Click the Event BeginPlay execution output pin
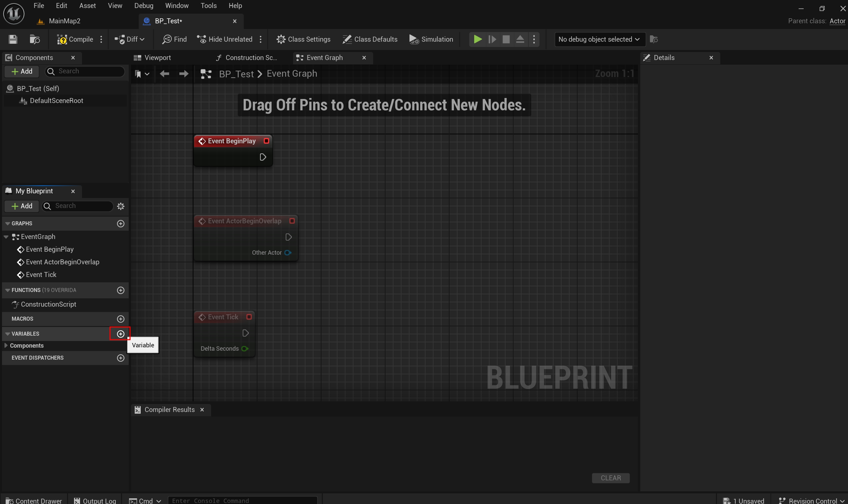Screen dimensions: 848x504 (x=263, y=157)
